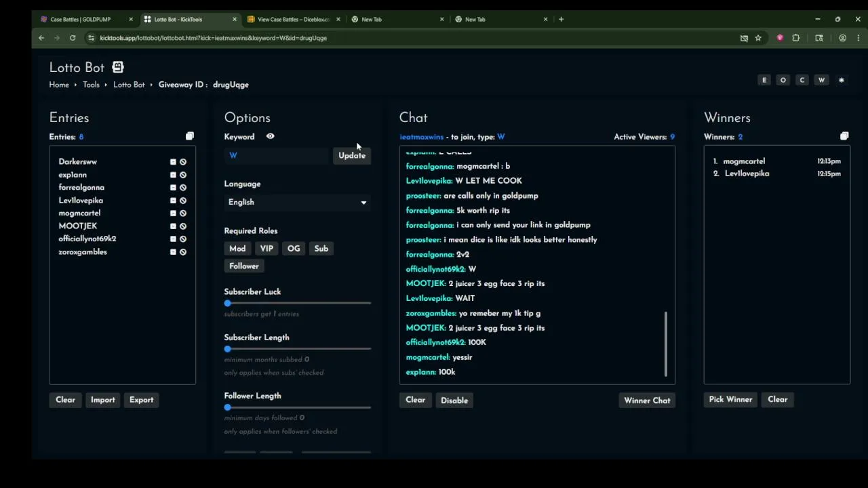Go to Tools breadcrumb link

(x=91, y=85)
